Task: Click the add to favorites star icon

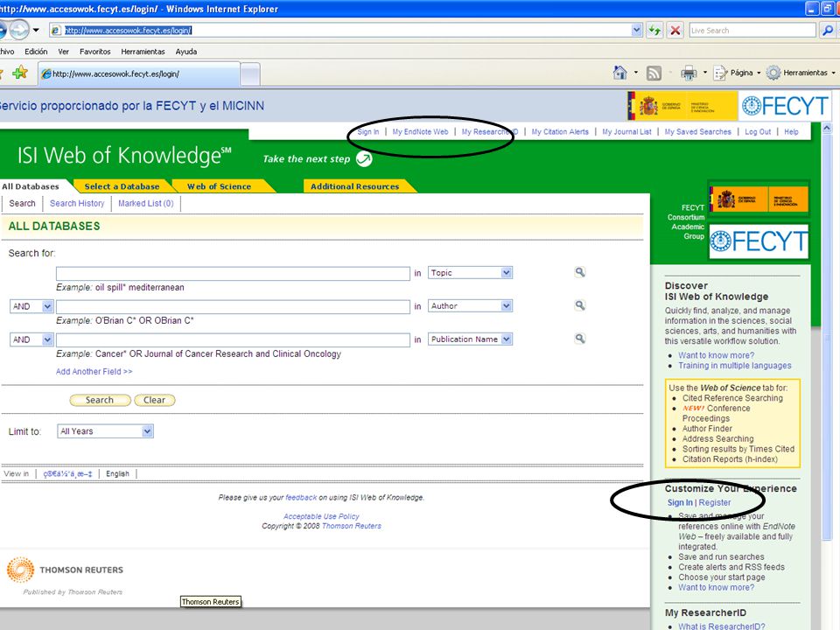Action: point(20,73)
